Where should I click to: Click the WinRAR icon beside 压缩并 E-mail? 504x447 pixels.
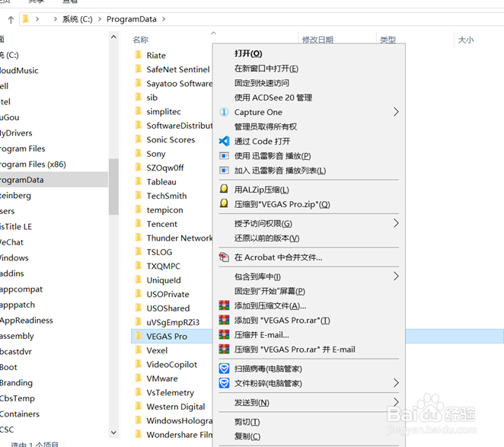(x=224, y=335)
